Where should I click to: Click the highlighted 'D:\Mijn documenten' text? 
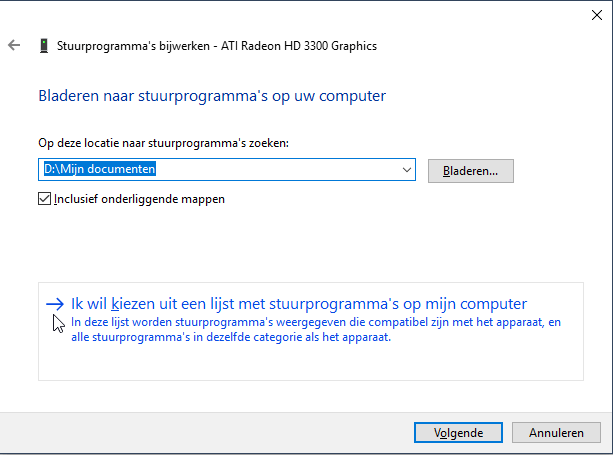pyautogui.click(x=98, y=171)
